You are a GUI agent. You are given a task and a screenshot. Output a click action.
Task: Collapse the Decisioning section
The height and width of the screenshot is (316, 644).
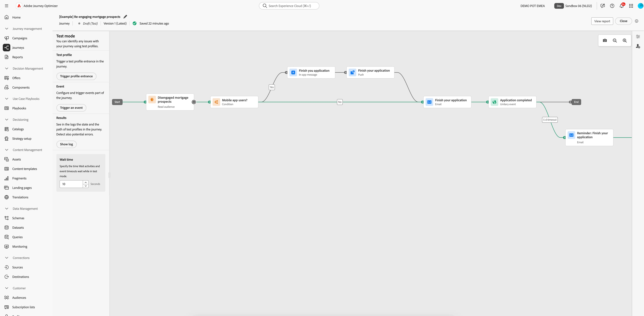coord(7,120)
